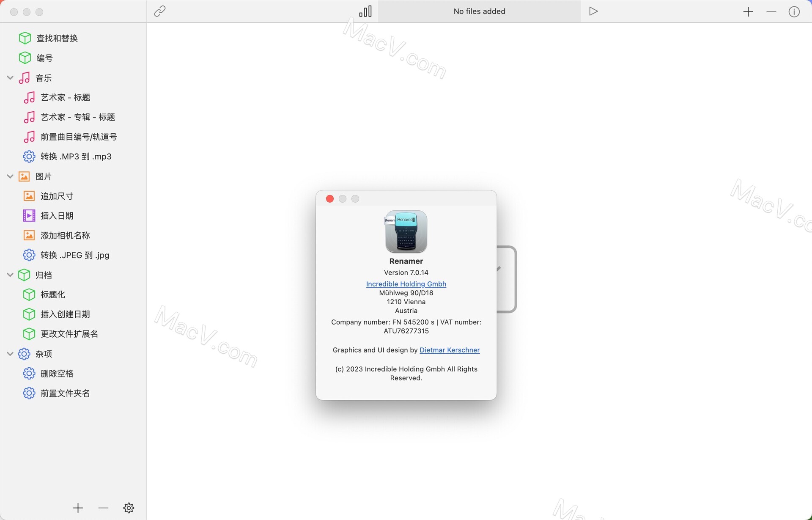
Task: Collapse the 归档 group
Action: [10, 275]
